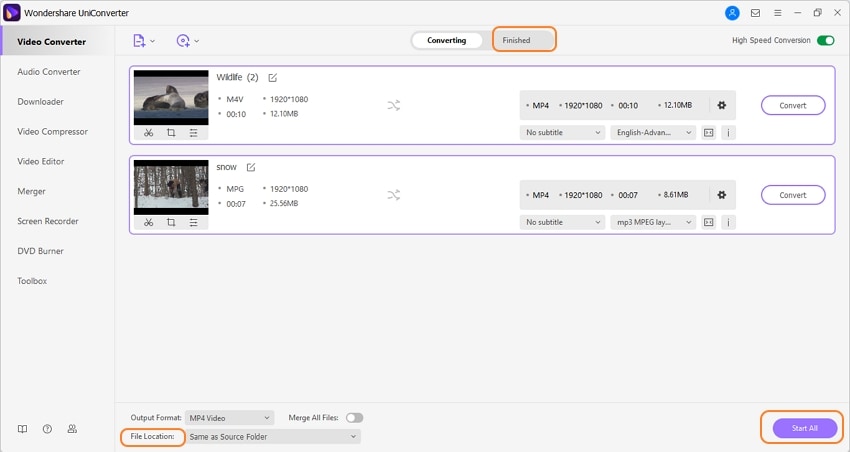Click the Wildlife (2) file name

[x=237, y=78]
